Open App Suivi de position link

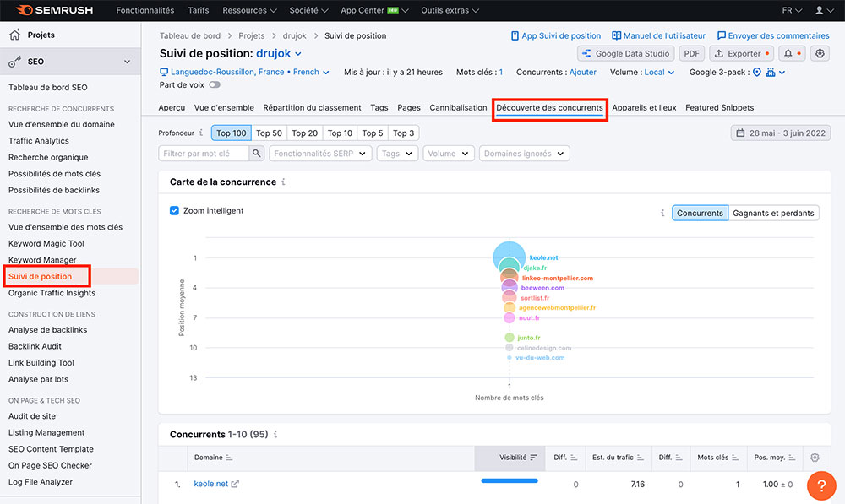556,35
